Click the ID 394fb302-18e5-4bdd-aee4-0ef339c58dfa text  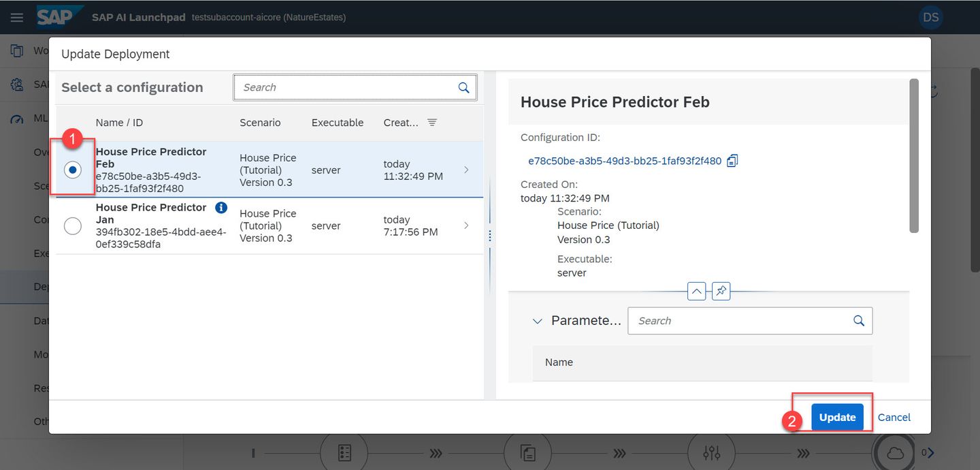161,238
